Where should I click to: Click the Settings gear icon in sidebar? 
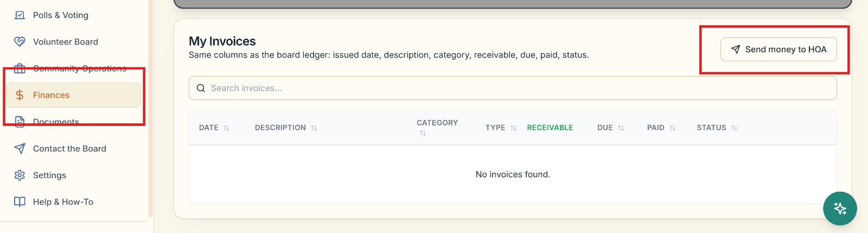coord(20,175)
